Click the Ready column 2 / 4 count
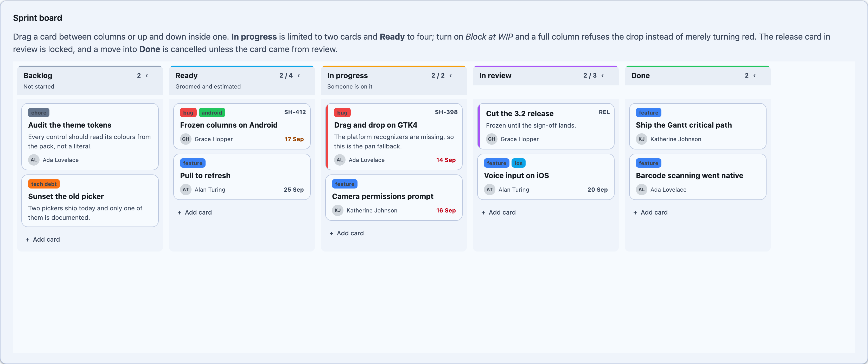The height and width of the screenshot is (364, 868). pyautogui.click(x=286, y=76)
